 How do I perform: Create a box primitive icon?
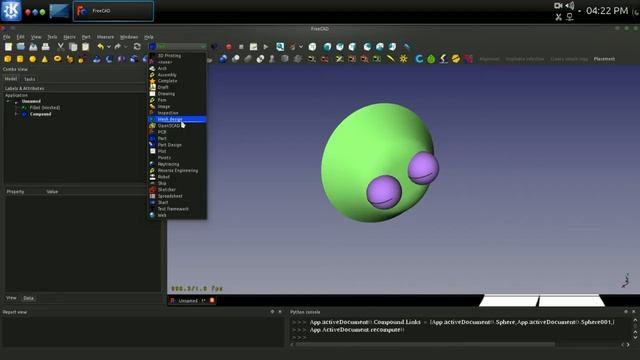point(7,59)
